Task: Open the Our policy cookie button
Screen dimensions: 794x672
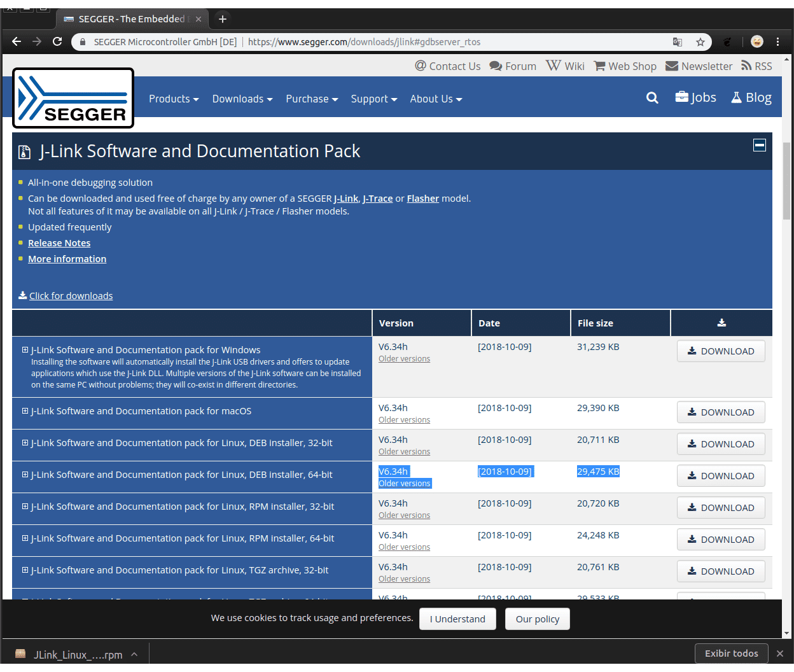Action: 538,619
